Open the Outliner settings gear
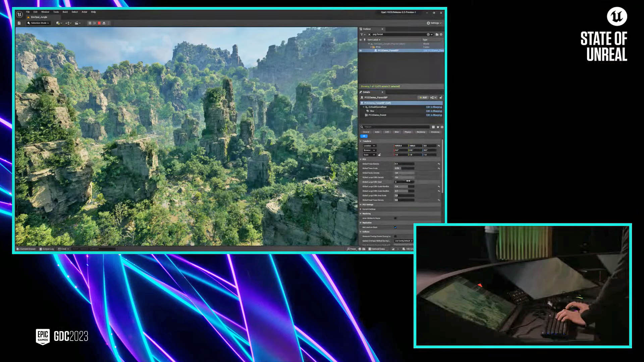The height and width of the screenshot is (362, 644). [441, 35]
